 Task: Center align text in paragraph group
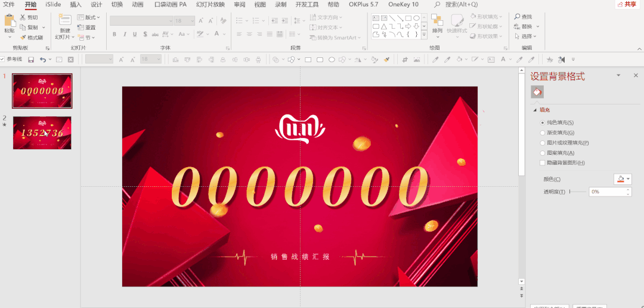(249, 34)
